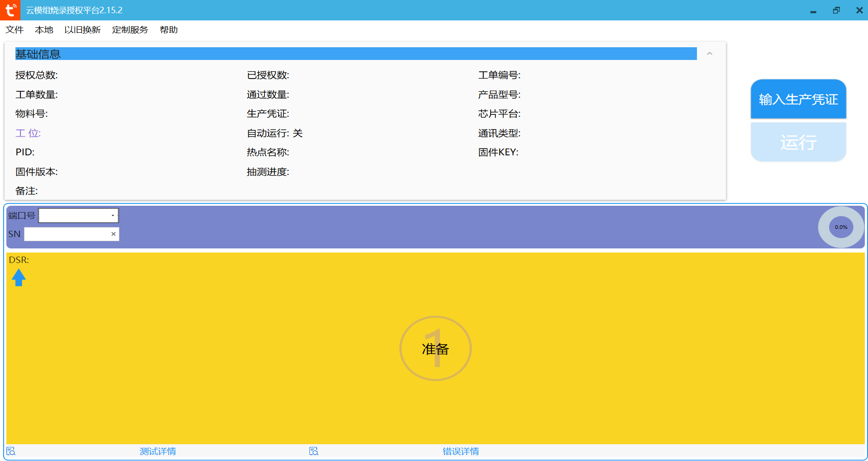
Task: Click the magnifier icon beside 错误详情
Action: (314, 451)
